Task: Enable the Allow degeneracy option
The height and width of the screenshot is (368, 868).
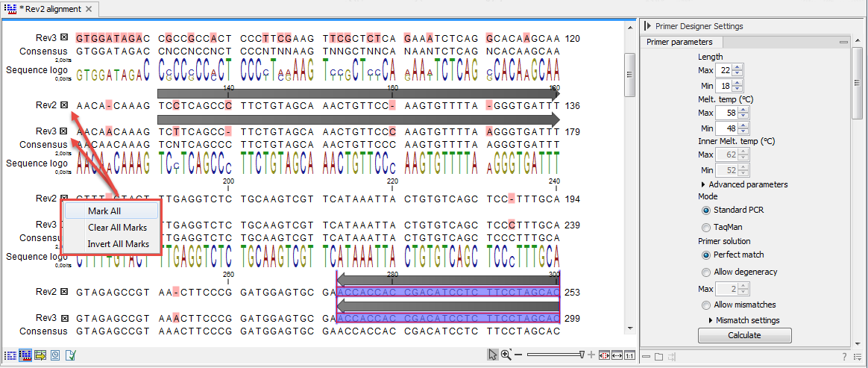Action: coord(706,272)
